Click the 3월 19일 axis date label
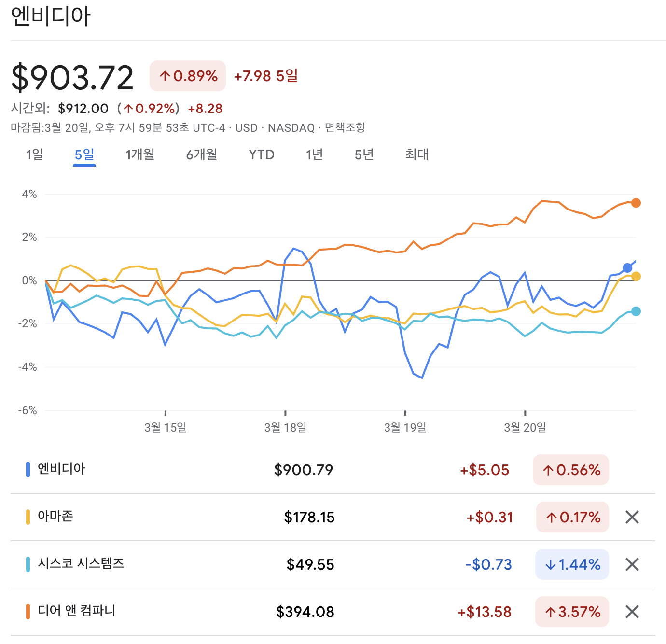The height and width of the screenshot is (644, 666). [405, 427]
